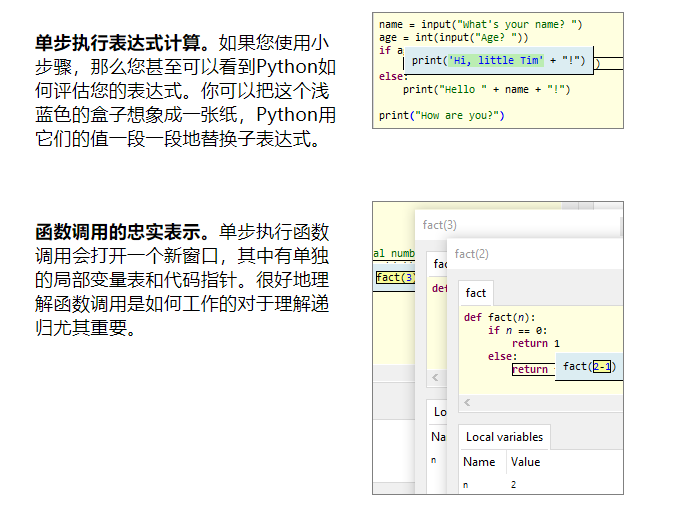Viewport: 688px width, 514px height.
Task: Click the fact(3) window title
Action: coord(439,225)
